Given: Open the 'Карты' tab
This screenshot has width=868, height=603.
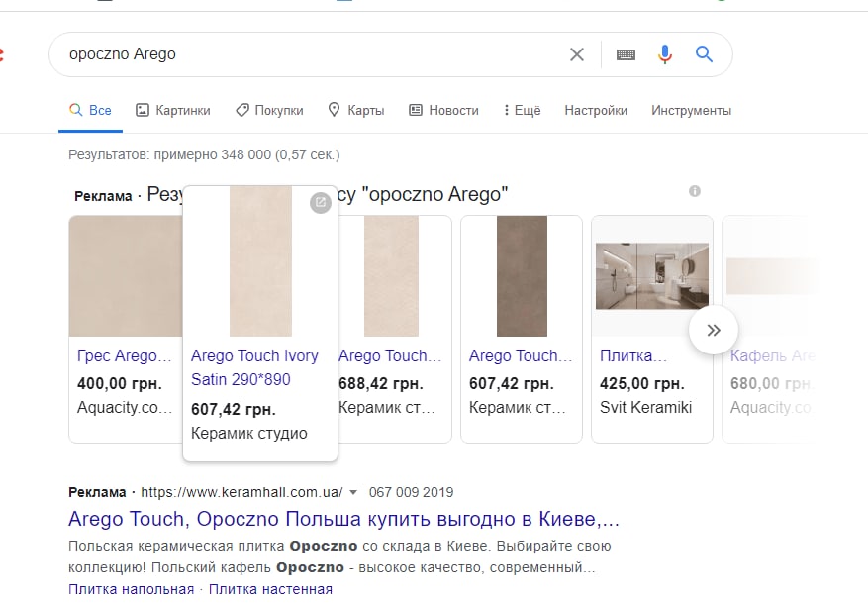Looking at the screenshot, I should tap(356, 110).
